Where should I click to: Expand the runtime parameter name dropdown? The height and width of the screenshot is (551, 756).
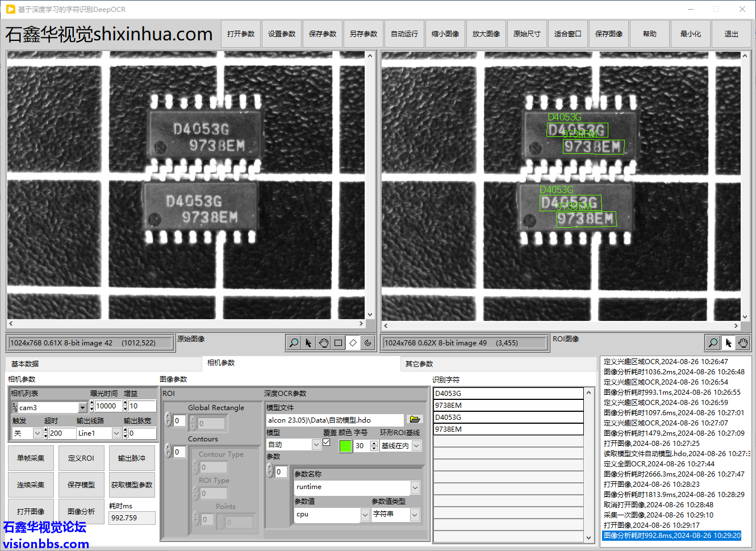coord(415,487)
